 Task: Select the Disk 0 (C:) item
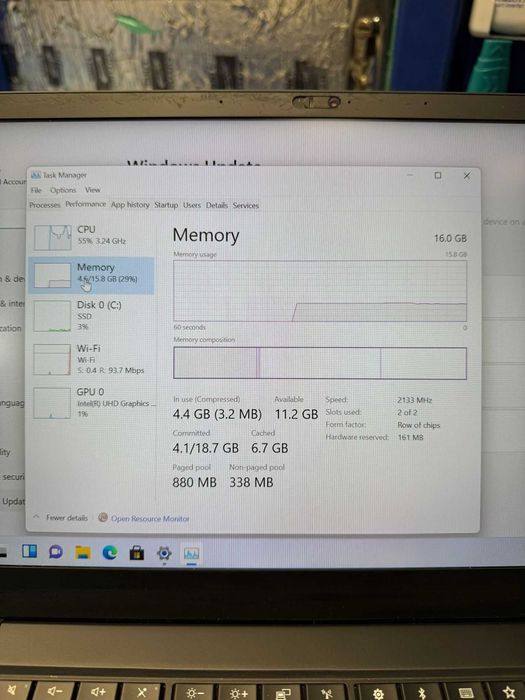pos(92,315)
